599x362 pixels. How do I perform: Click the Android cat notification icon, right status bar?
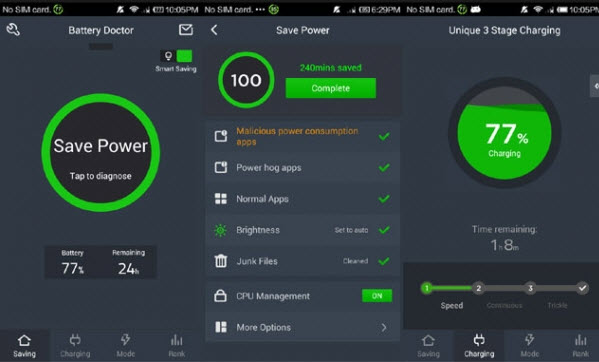475,10
